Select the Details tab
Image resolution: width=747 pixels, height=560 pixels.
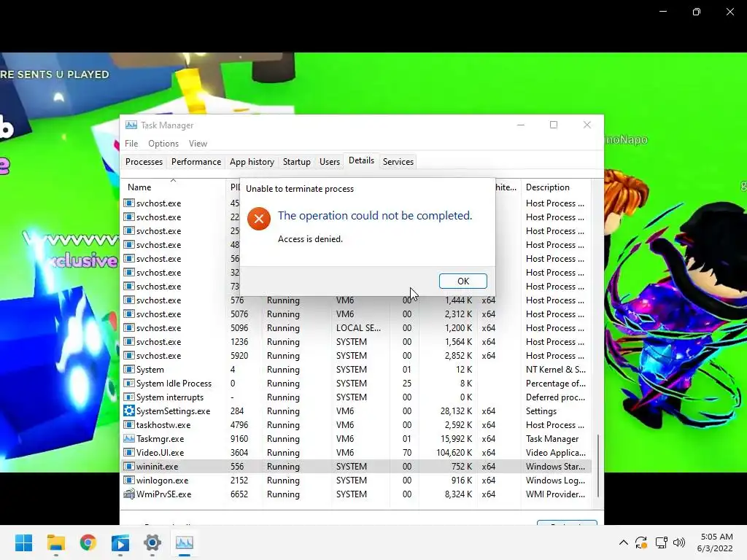click(361, 160)
